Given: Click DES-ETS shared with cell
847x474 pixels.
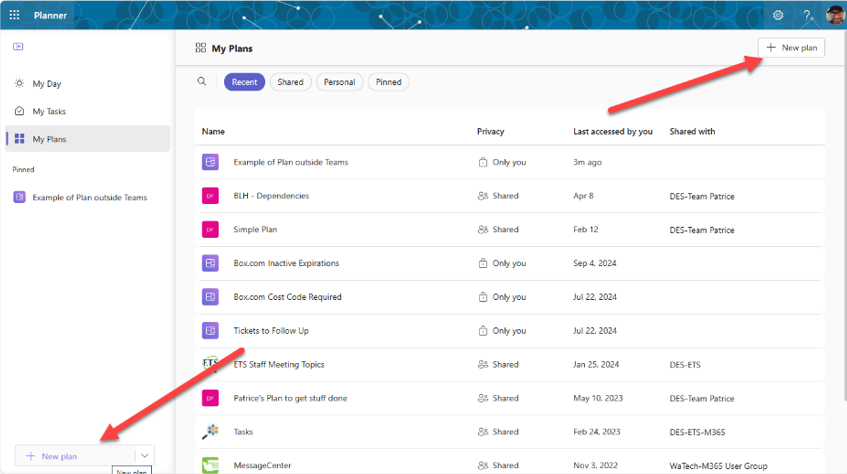Looking at the screenshot, I should [x=685, y=364].
